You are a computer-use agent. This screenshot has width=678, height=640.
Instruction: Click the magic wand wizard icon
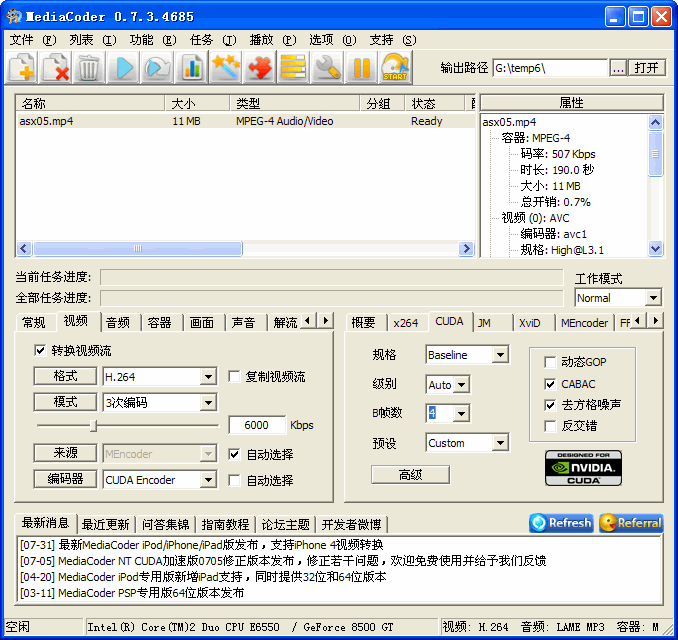(225, 67)
